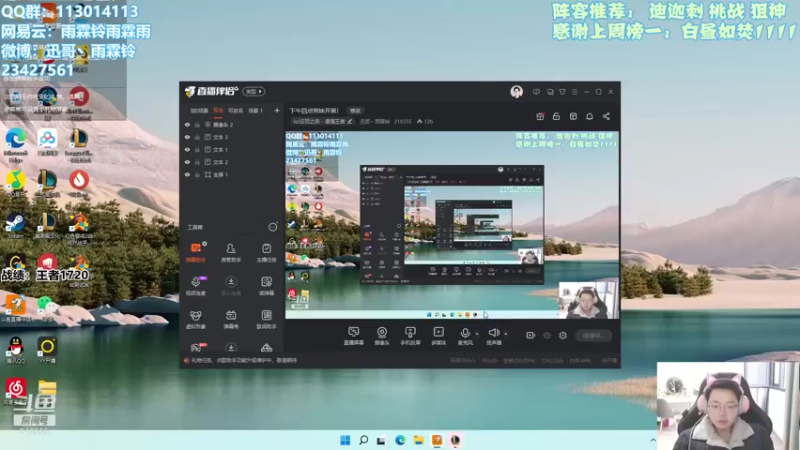Open the hamburger menu in title bar
Image resolution: width=800 pixels, height=450 pixels.
[574, 92]
